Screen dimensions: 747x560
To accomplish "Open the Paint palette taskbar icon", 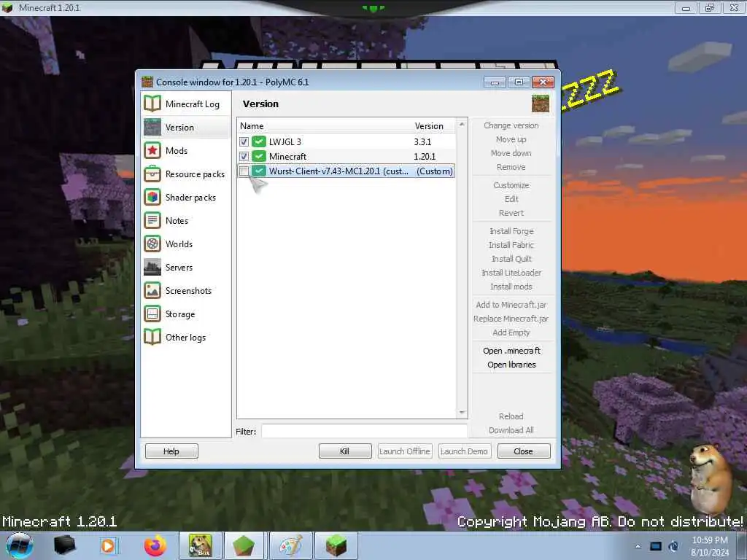I will coord(290,545).
